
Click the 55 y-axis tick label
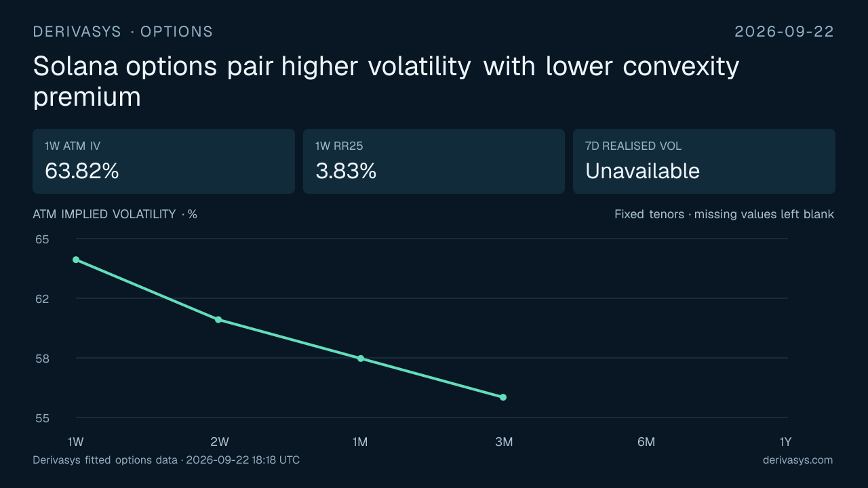point(42,418)
